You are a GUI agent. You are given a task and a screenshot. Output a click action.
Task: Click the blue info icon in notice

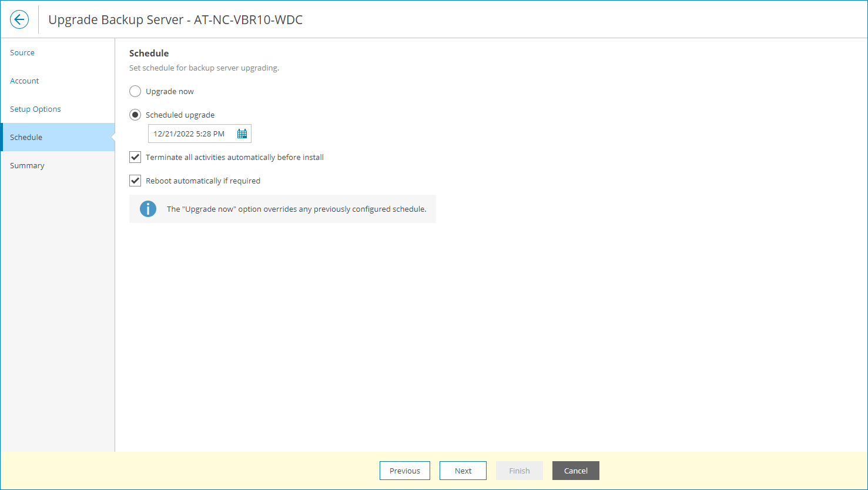(148, 209)
